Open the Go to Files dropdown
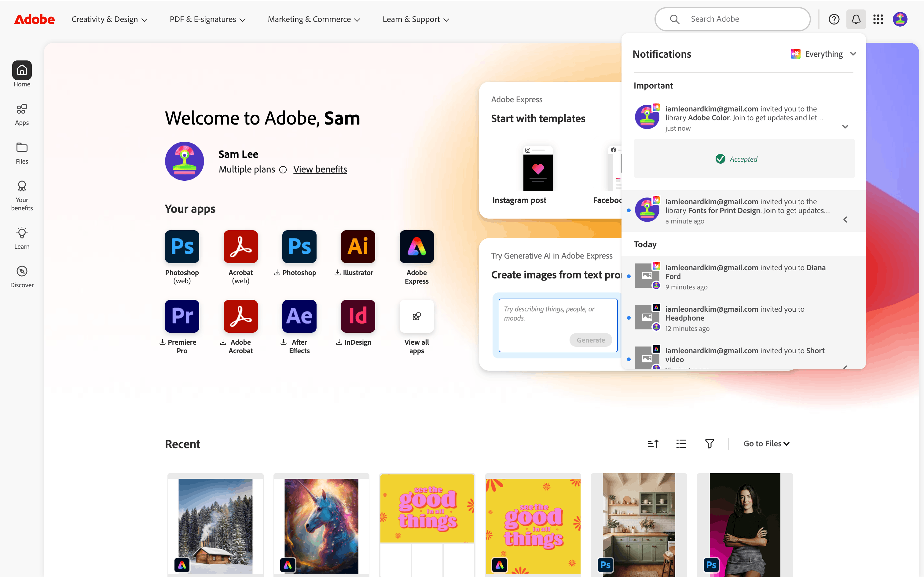Viewport: 924px width, 577px height. 766,443
